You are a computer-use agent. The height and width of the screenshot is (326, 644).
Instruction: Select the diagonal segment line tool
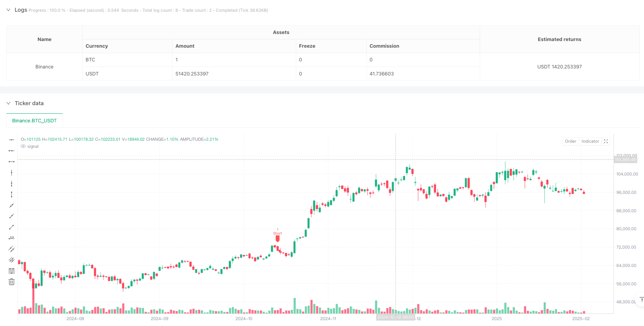click(x=12, y=227)
